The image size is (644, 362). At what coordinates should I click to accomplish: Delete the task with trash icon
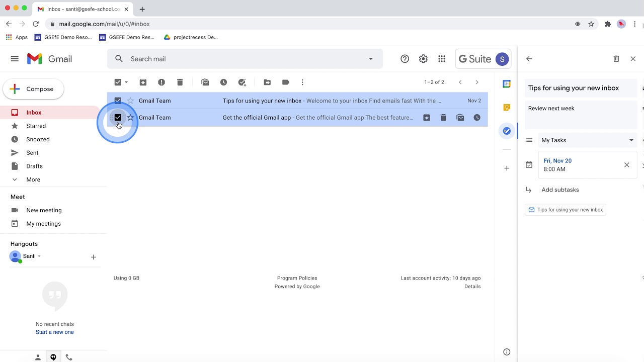click(616, 59)
